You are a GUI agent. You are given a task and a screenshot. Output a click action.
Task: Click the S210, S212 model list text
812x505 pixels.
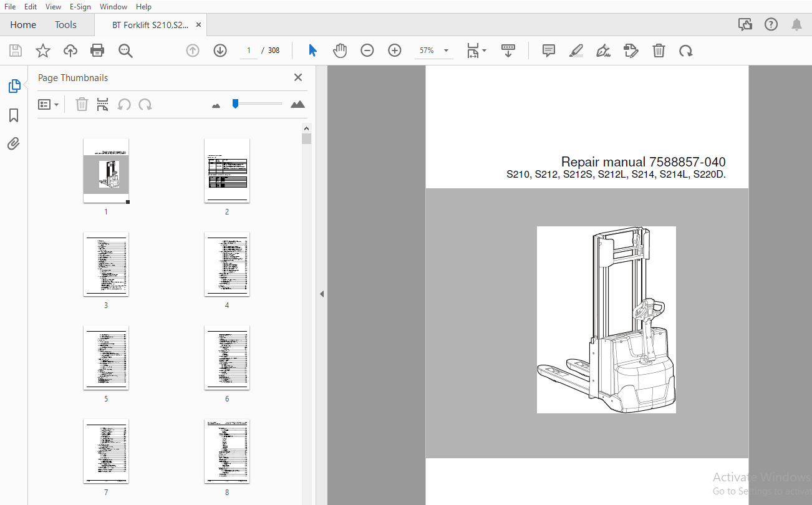click(x=616, y=175)
